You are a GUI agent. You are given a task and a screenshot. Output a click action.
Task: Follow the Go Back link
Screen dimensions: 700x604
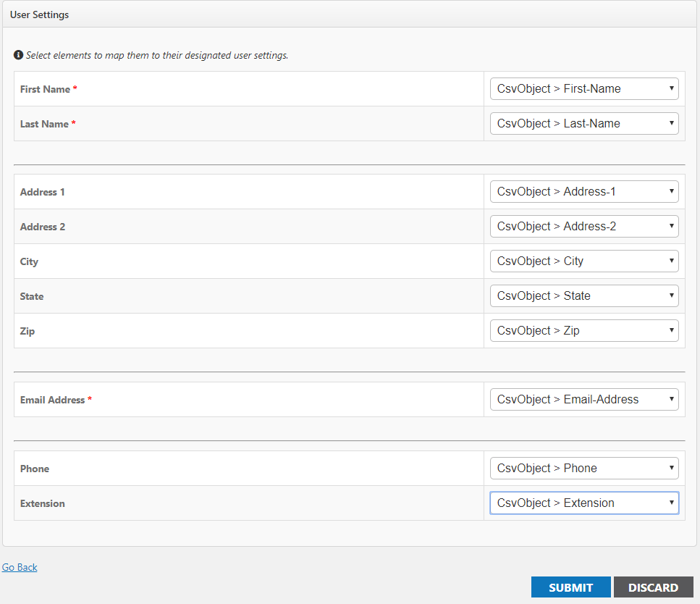20,567
